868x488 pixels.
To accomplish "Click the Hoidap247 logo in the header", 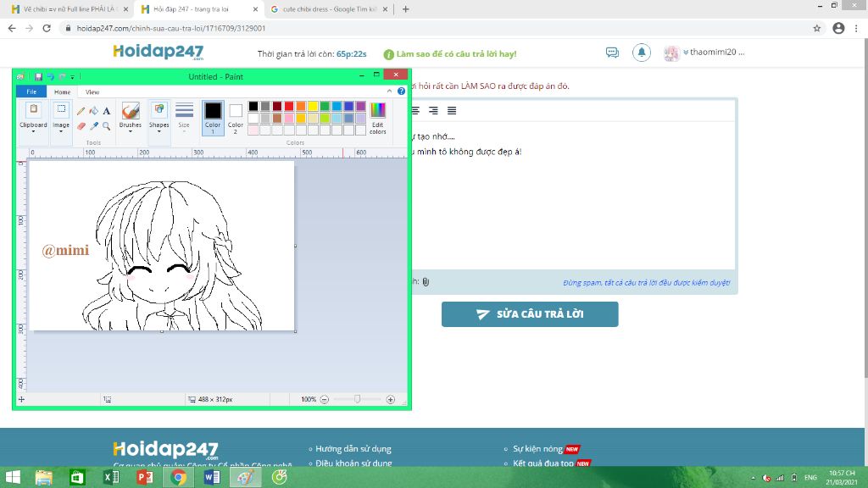I will (159, 52).
